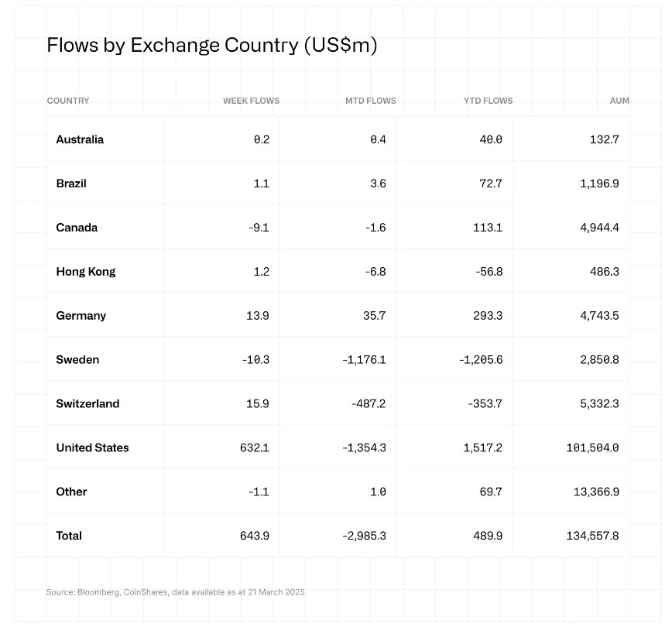Image resolution: width=672 pixels, height=624 pixels.
Task: Select the Germany row label
Action: [81, 316]
